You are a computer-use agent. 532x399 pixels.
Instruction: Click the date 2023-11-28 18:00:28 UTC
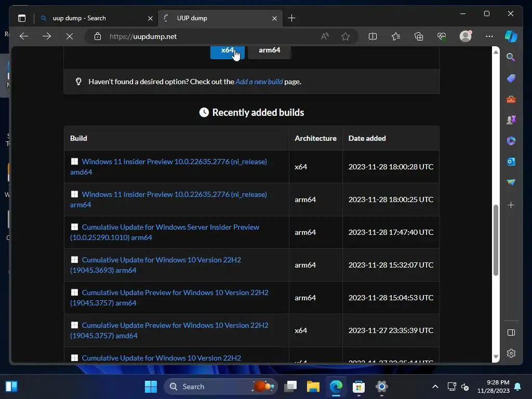coord(391,167)
